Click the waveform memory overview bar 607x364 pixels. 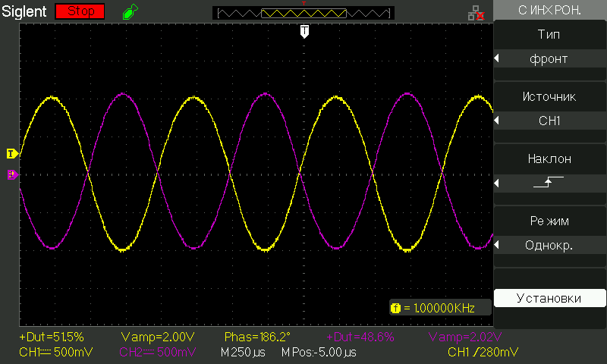(303, 13)
